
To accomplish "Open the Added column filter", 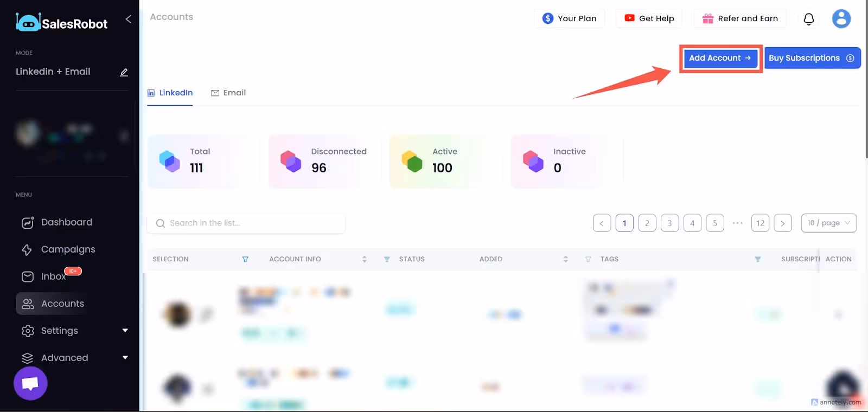I will (x=588, y=260).
